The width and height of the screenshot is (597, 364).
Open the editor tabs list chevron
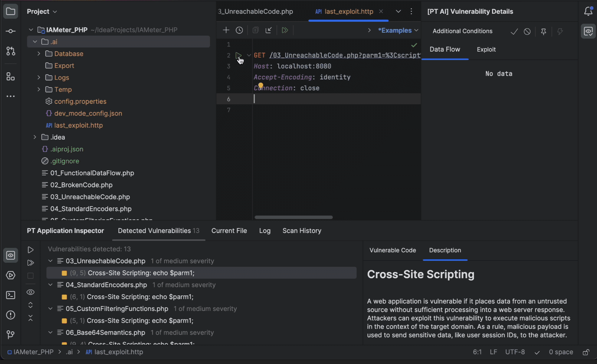point(398,12)
